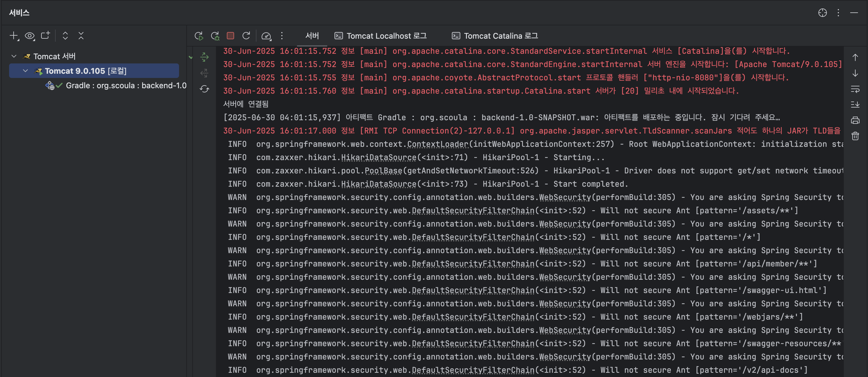Click HikariDataSource link on Starting line

click(379, 157)
